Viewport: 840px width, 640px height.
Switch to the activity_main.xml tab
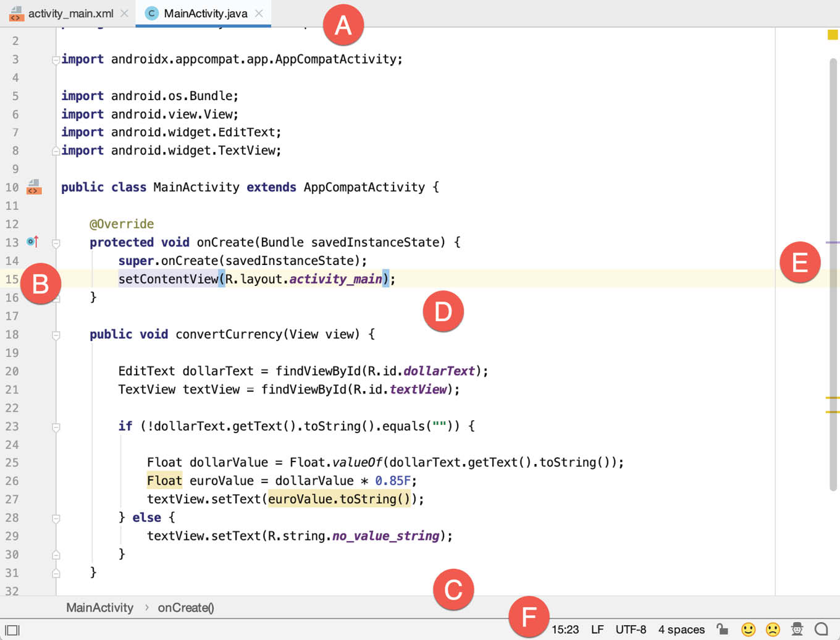click(x=70, y=13)
